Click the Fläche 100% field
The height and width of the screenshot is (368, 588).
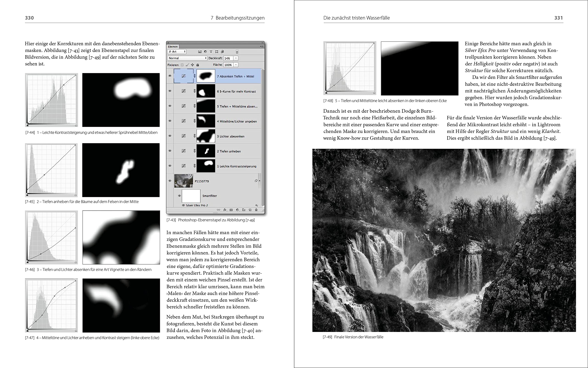[x=228, y=65]
